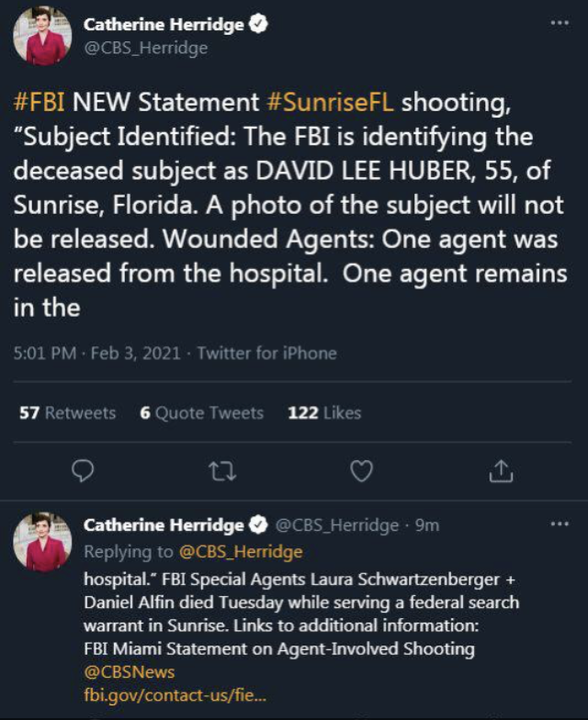588x720 pixels.
Task: Open the #SunriseFL hashtag
Action: pos(331,101)
